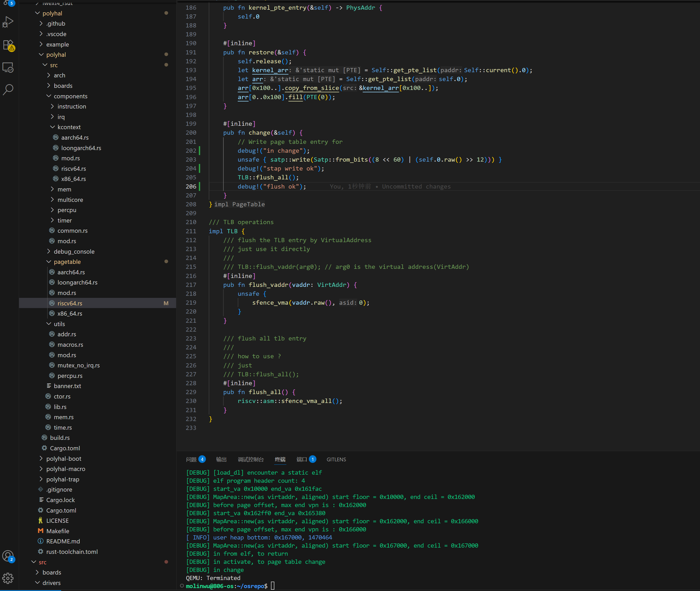The width and height of the screenshot is (700, 591).
Task: Collapse the pagetable folder
Action: (x=67, y=262)
